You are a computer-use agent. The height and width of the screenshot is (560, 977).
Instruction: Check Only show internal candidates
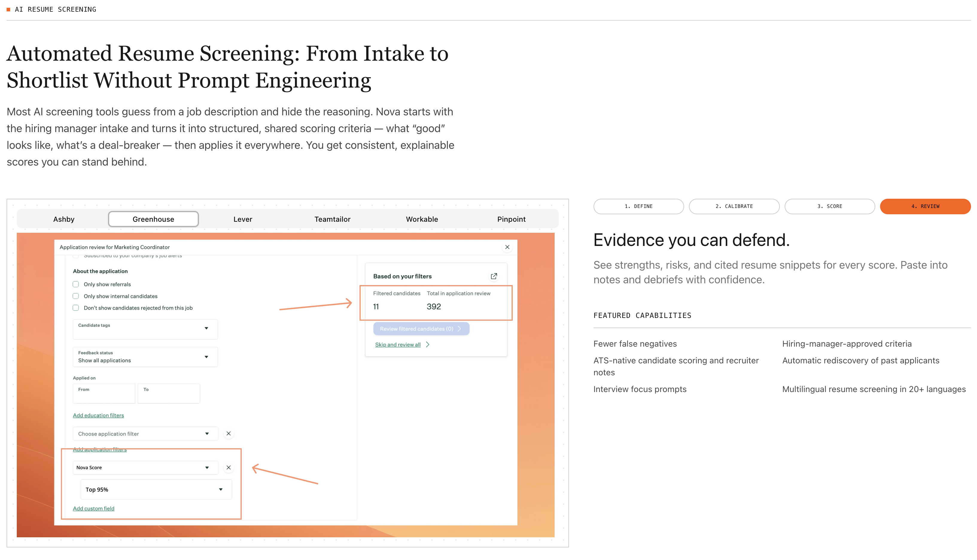[x=76, y=296]
